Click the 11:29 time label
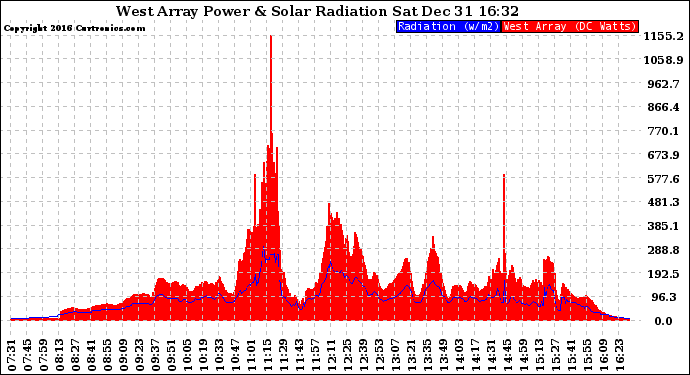This screenshot has width=690, height=375. coord(284,355)
